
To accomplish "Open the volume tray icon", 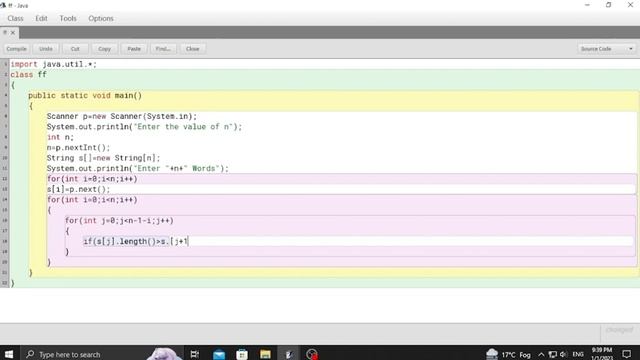I will tap(564, 354).
